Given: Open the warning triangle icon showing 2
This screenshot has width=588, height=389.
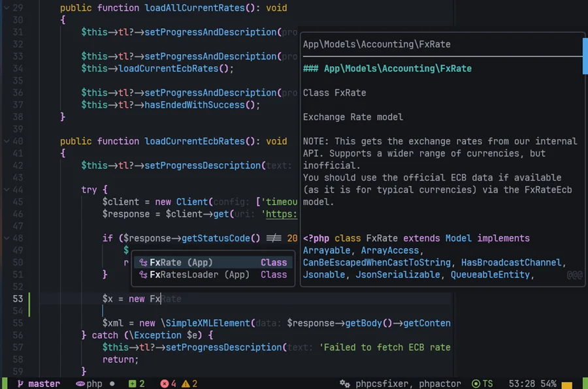Looking at the screenshot, I should tap(186, 384).
